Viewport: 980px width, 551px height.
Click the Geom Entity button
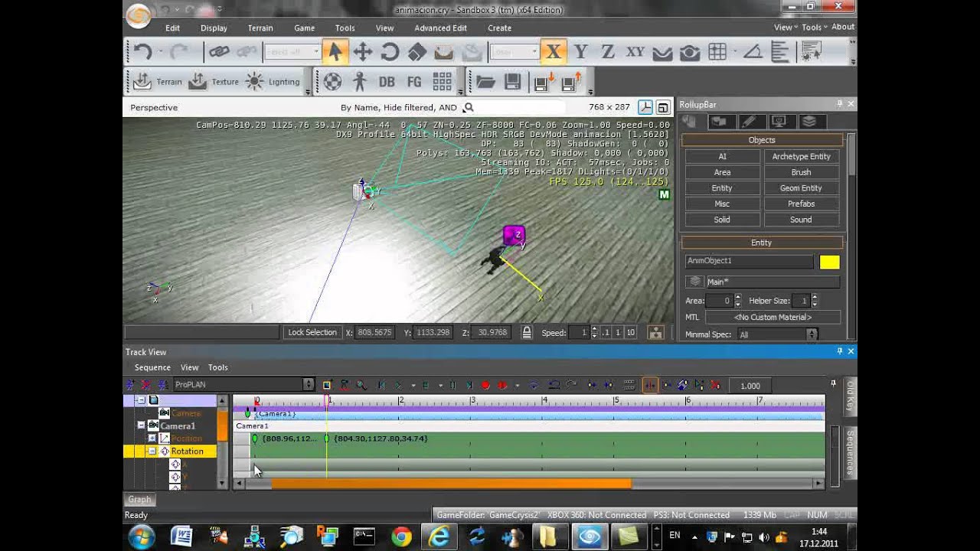pos(801,188)
